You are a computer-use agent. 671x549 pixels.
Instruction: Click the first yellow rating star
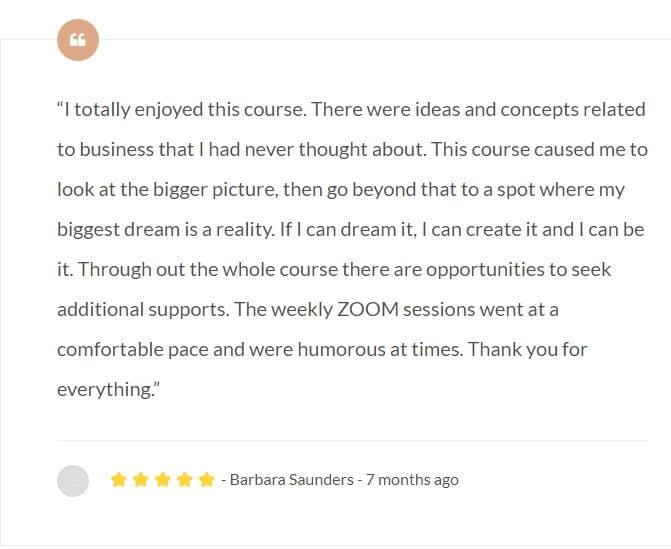[x=119, y=480]
